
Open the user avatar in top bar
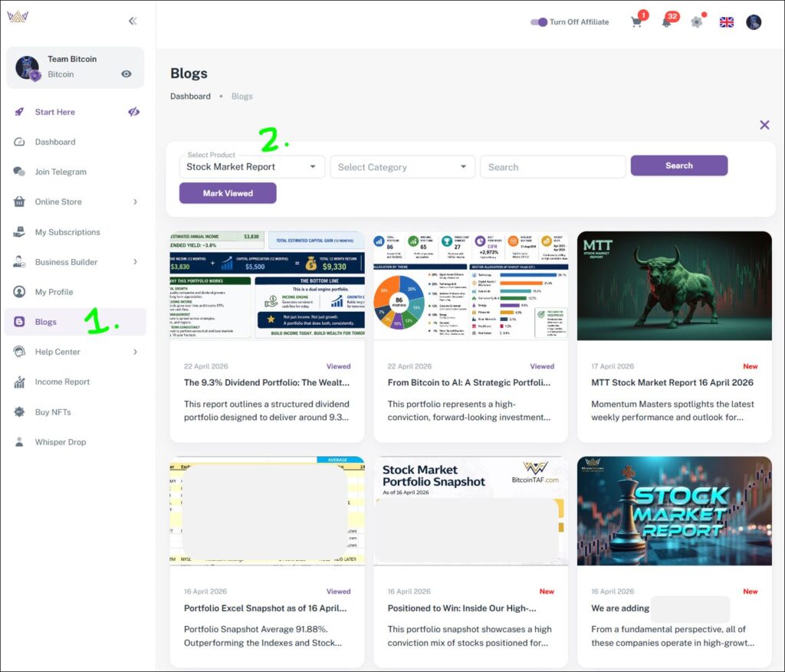[x=754, y=22]
